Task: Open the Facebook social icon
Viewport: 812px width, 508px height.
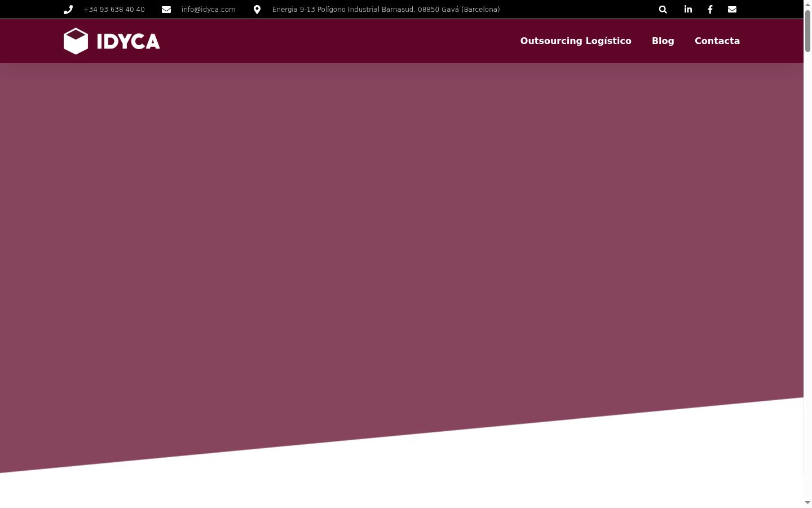Action: click(x=710, y=10)
